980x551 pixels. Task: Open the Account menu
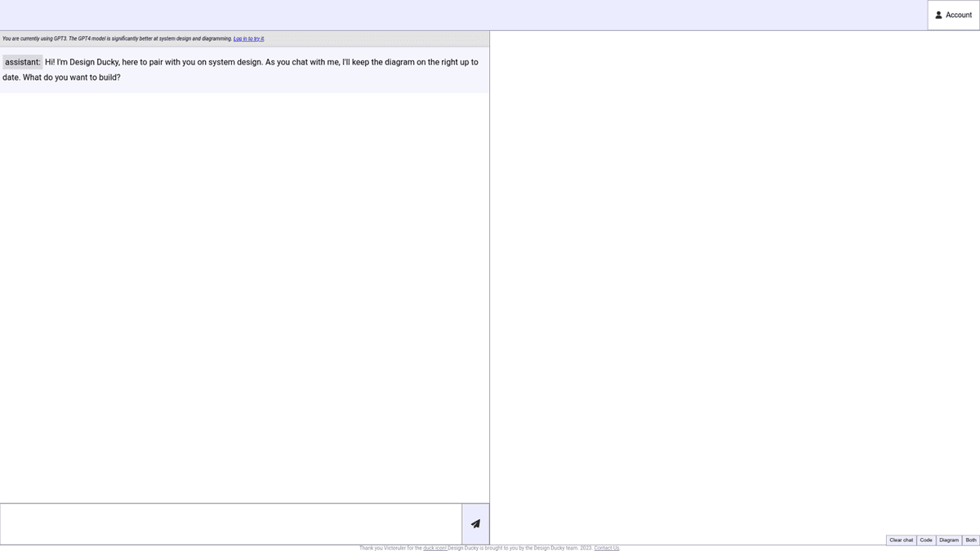[x=953, y=15]
